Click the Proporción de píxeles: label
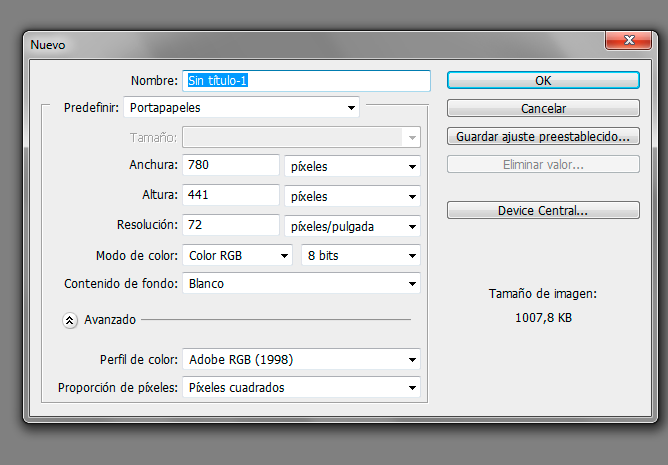The height and width of the screenshot is (465, 668). [118, 387]
